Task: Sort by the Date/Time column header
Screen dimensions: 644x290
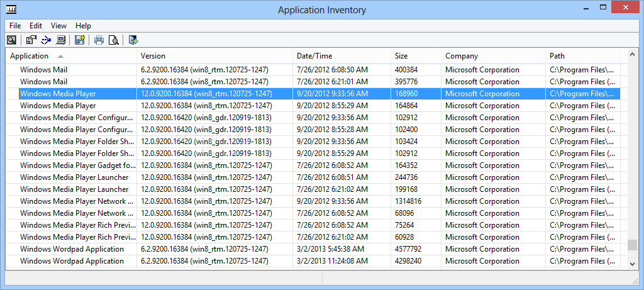Action: (341, 56)
